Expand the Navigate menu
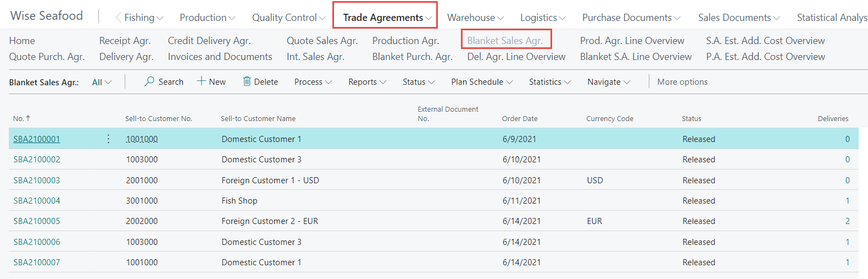 coord(608,82)
